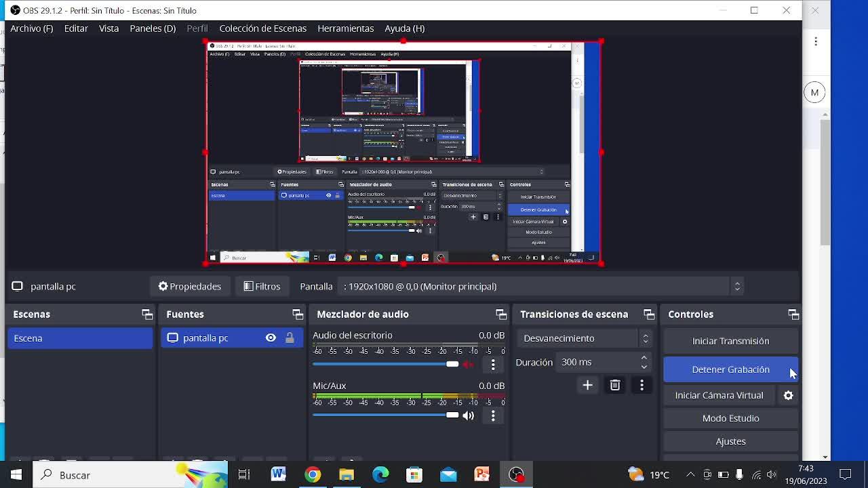Add a new scene transition
Screen dimensions: 868x488
point(587,386)
